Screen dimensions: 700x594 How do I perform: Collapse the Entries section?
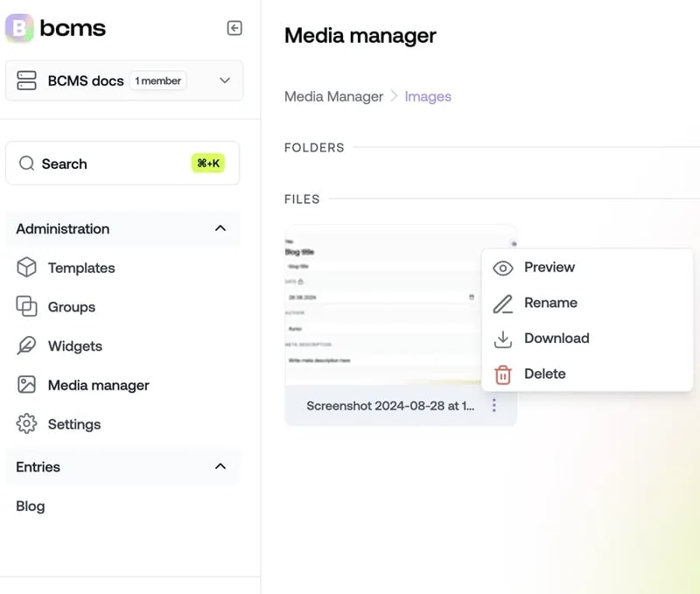pyautogui.click(x=220, y=466)
